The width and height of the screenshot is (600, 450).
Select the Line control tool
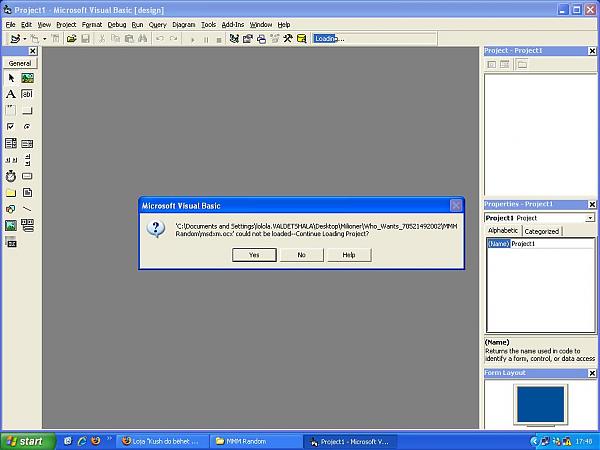click(27, 209)
